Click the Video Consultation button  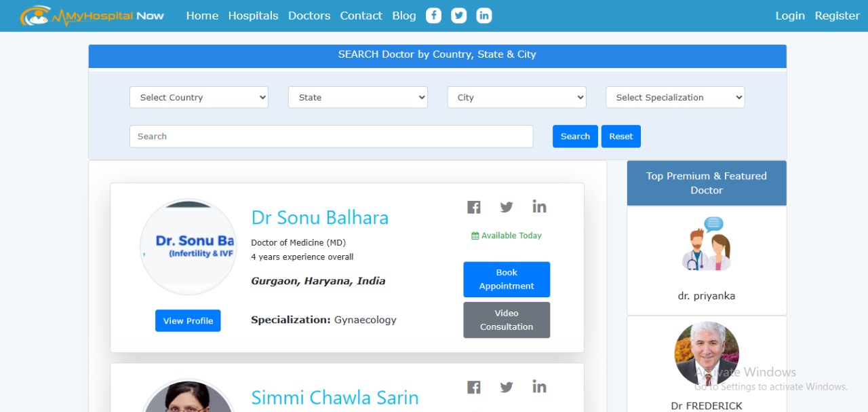point(507,320)
